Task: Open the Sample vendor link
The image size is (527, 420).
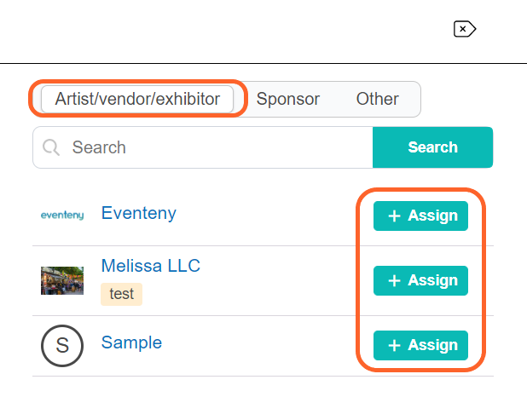Action: point(131,342)
